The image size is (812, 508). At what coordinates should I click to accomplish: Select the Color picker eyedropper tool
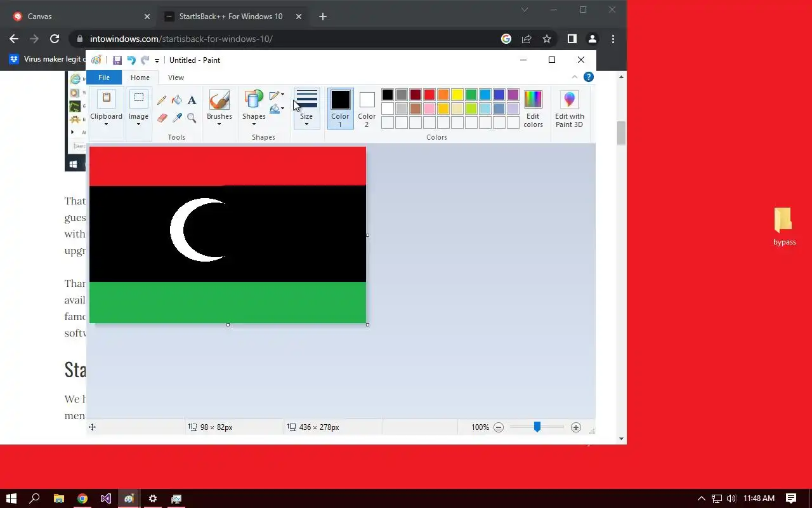coord(177,117)
